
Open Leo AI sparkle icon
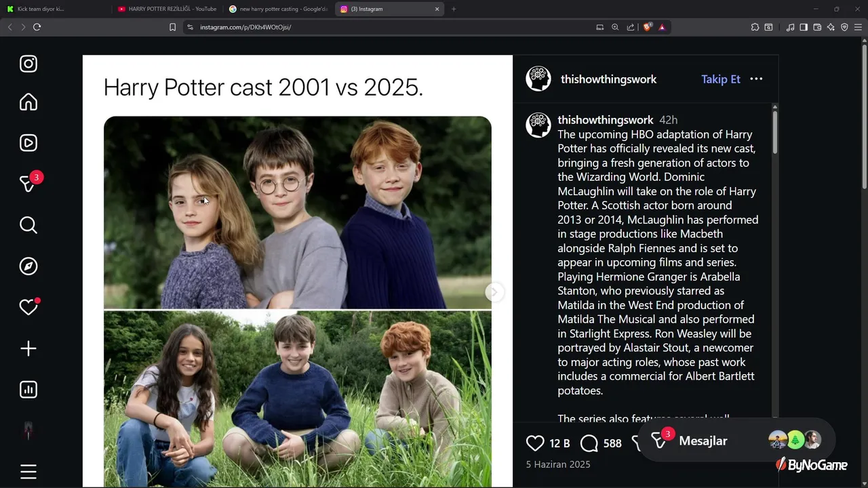831,27
